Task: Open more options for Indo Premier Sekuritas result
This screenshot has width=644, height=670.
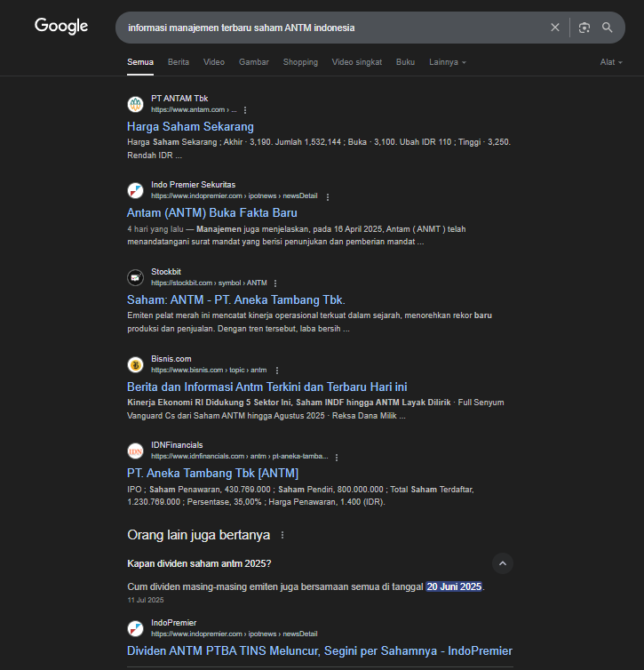Action: 328,196
